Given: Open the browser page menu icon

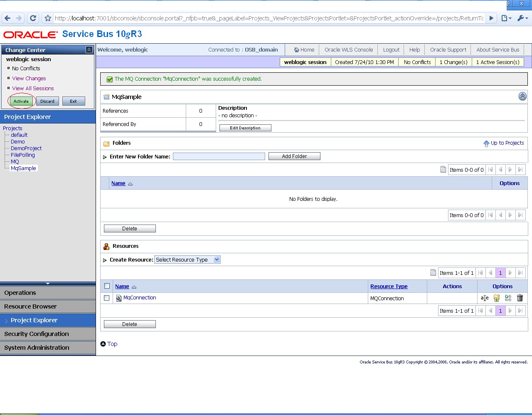Looking at the screenshot, I should click(x=506, y=18).
